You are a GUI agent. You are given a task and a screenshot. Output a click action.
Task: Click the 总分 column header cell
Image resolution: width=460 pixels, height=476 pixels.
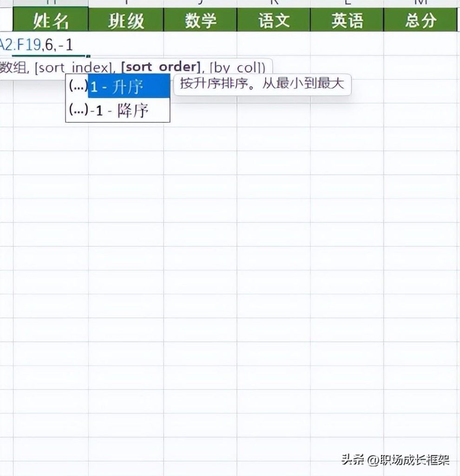tap(422, 20)
